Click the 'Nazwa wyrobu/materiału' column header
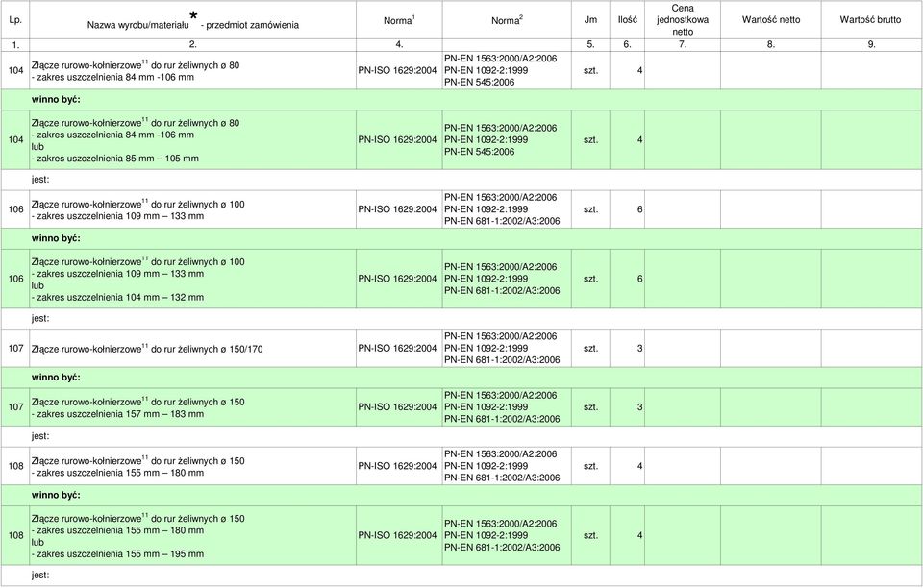Image resolution: width=923 pixels, height=588 pixels. click(x=192, y=20)
